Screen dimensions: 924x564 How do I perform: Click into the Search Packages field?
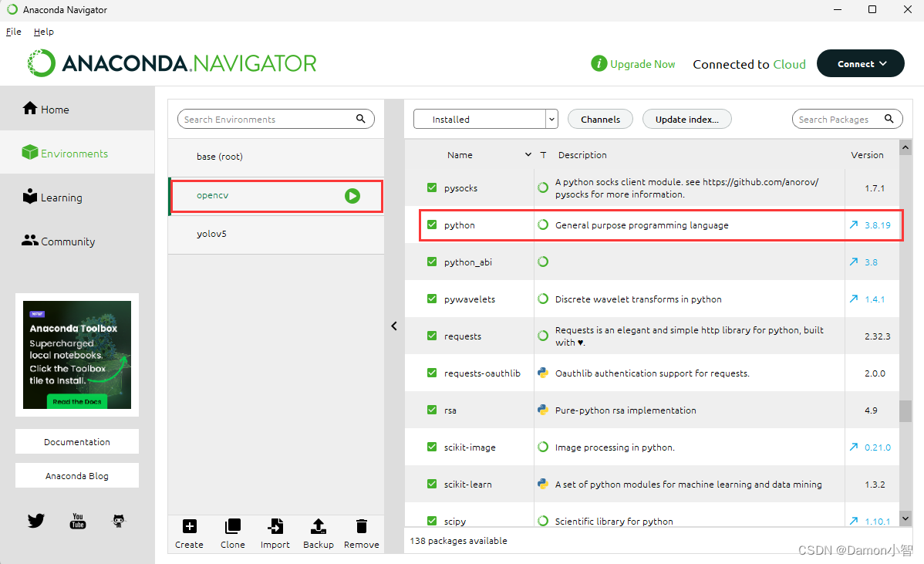pyautogui.click(x=837, y=120)
